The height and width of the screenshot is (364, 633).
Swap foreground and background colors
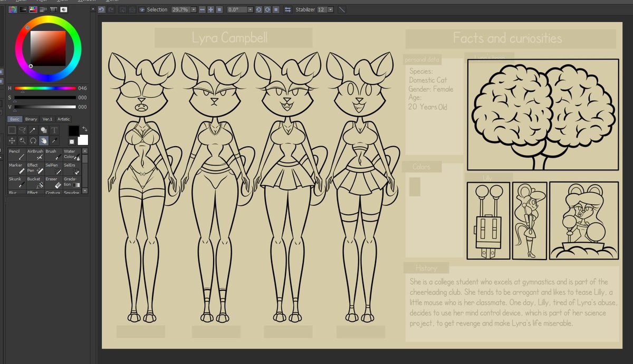[x=85, y=129]
